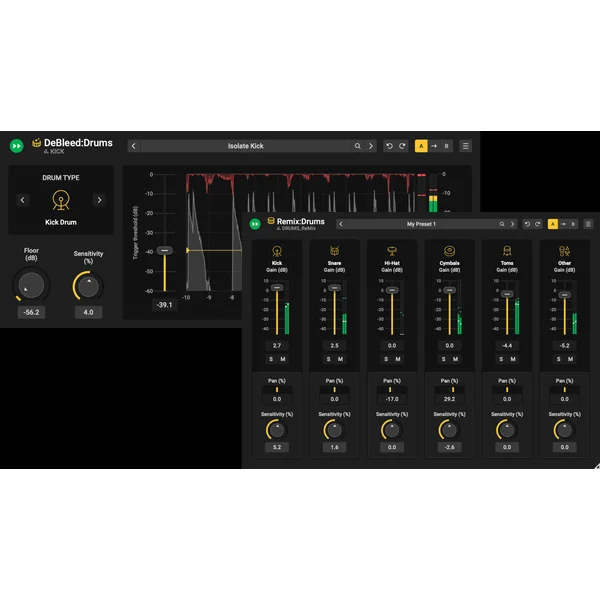Viewport: 600px width, 600px height.
Task: Mute the Snare channel
Action: click(340, 359)
